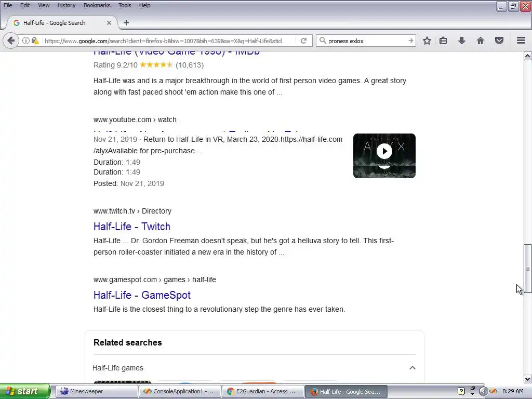Collapse the Half-Life games section
This screenshot has width=532, height=399.
pos(413,368)
